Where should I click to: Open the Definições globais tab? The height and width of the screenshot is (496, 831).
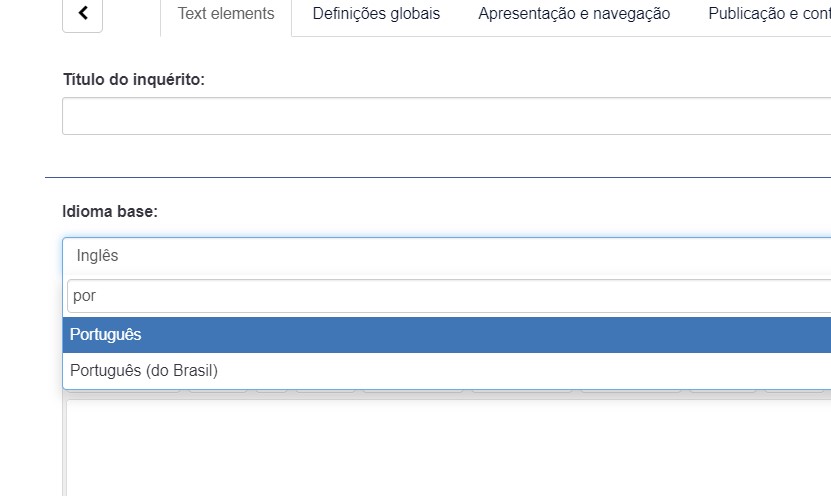pyautogui.click(x=376, y=14)
